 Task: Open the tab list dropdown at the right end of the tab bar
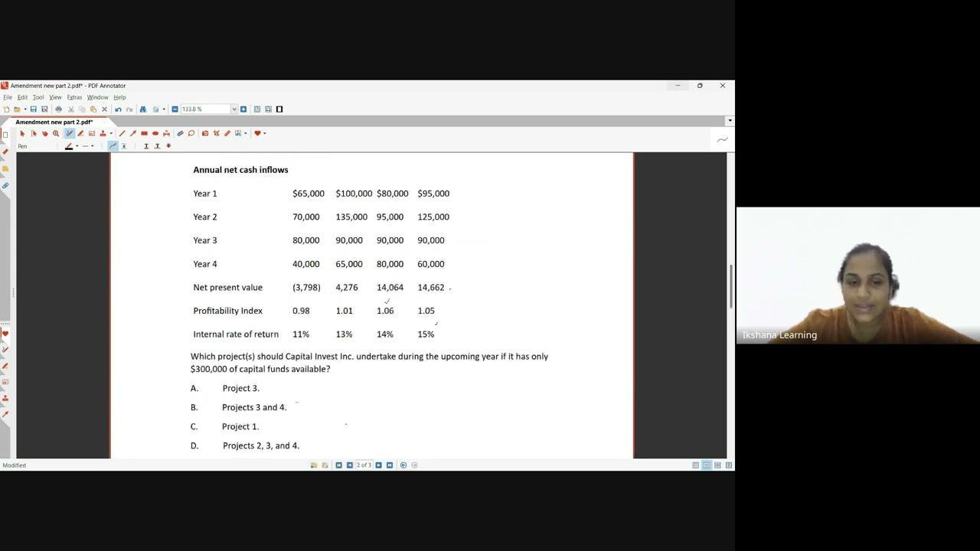click(x=730, y=121)
